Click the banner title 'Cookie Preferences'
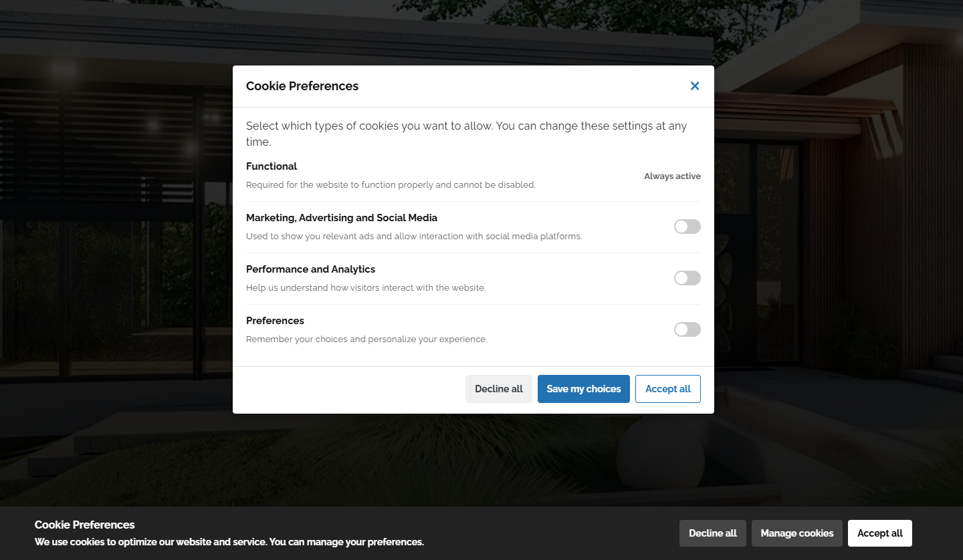 85,525
